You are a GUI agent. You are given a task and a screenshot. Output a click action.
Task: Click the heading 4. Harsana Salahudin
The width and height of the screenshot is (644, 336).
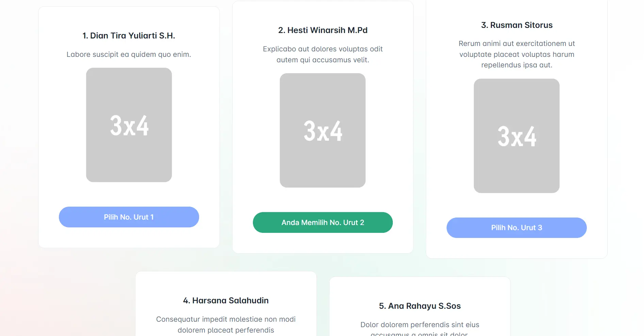point(226,300)
